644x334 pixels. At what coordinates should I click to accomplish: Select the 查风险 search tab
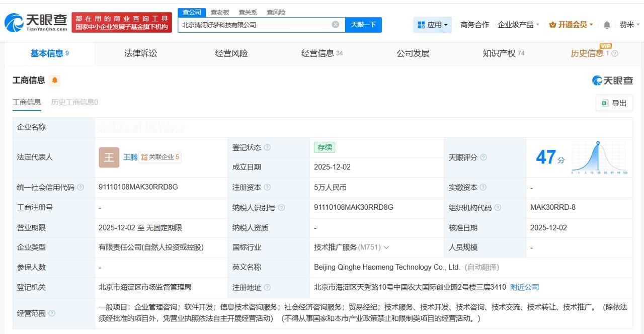[276, 12]
